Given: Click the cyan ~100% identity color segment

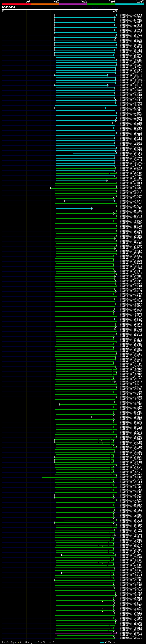Looking at the screenshot, I should click(130, 4).
